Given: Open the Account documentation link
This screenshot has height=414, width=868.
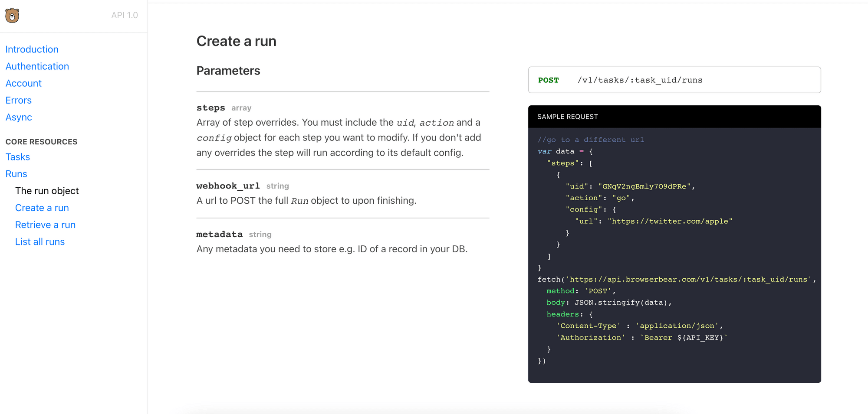Looking at the screenshot, I should 23,83.
